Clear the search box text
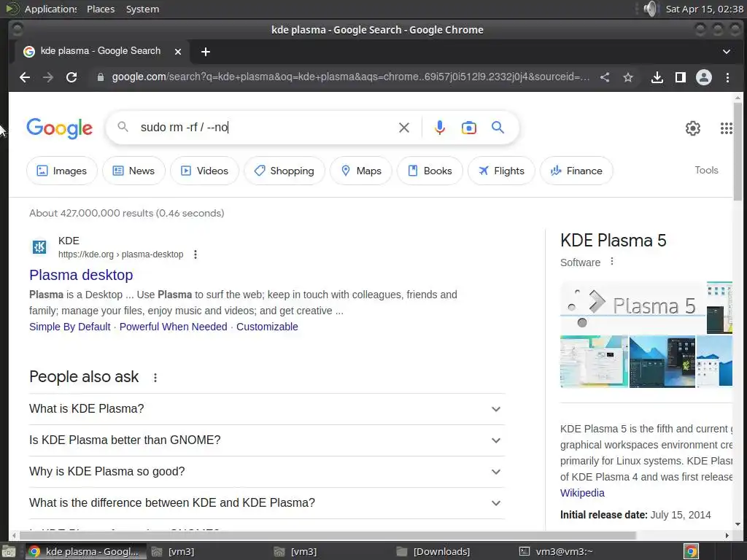Screen dimensions: 747x560 coord(404,127)
